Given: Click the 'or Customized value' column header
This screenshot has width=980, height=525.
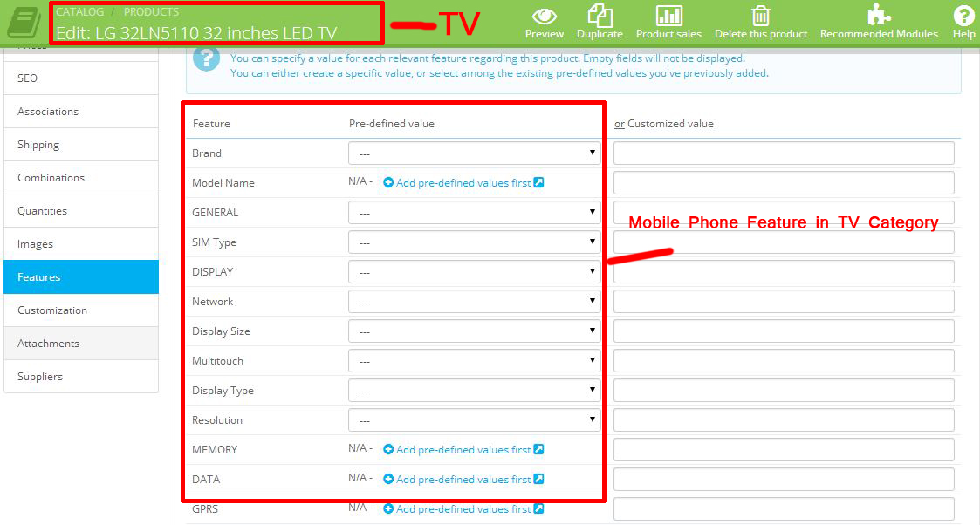Looking at the screenshot, I should pos(664,124).
